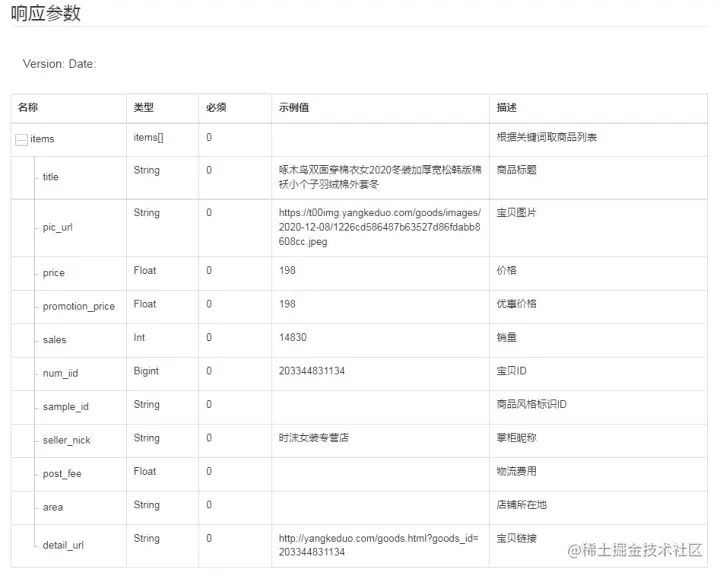720x576 pixels.
Task: Select the num_iid parameter name
Action: 60,373
